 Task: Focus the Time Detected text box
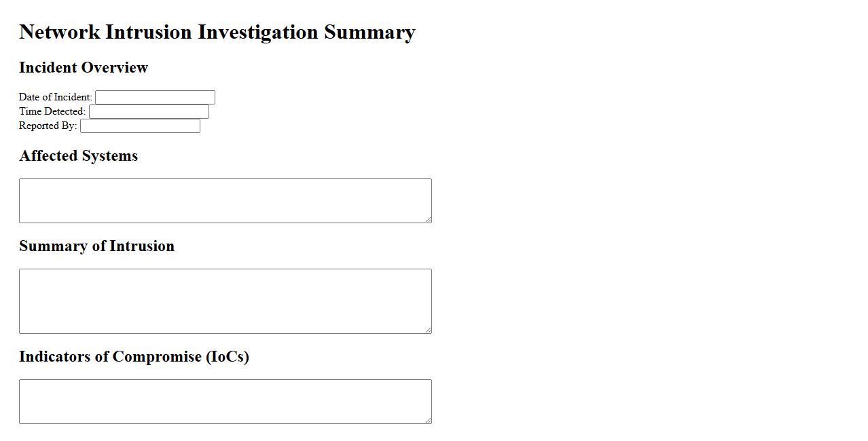(149, 112)
